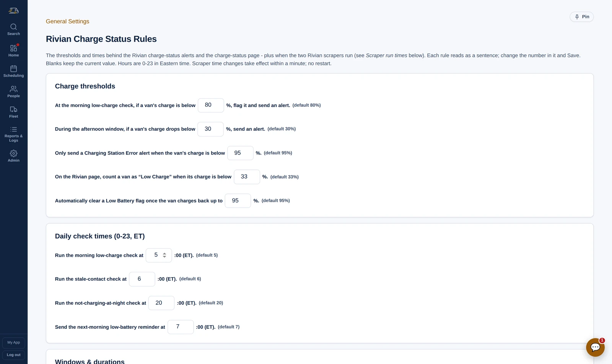
Task: Click the "(default 7)" hint text
Action: 229,327
